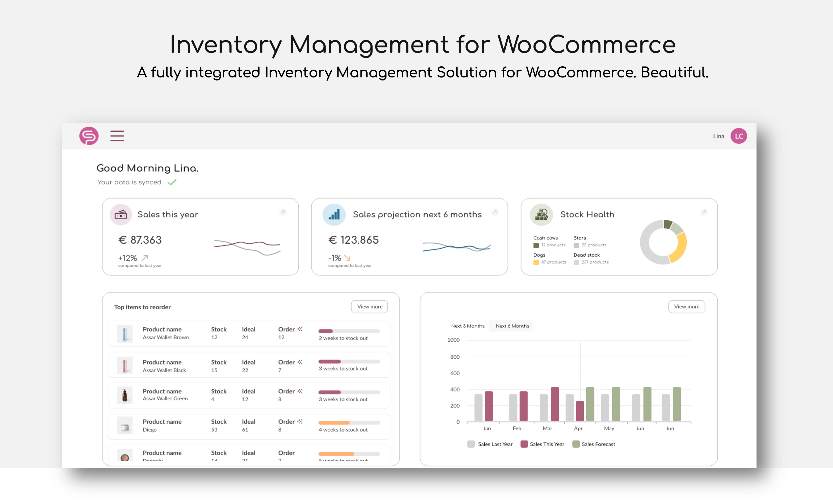The height and width of the screenshot is (504, 833).
Task: Switch to the Next 3 Months view
Action: 468,326
